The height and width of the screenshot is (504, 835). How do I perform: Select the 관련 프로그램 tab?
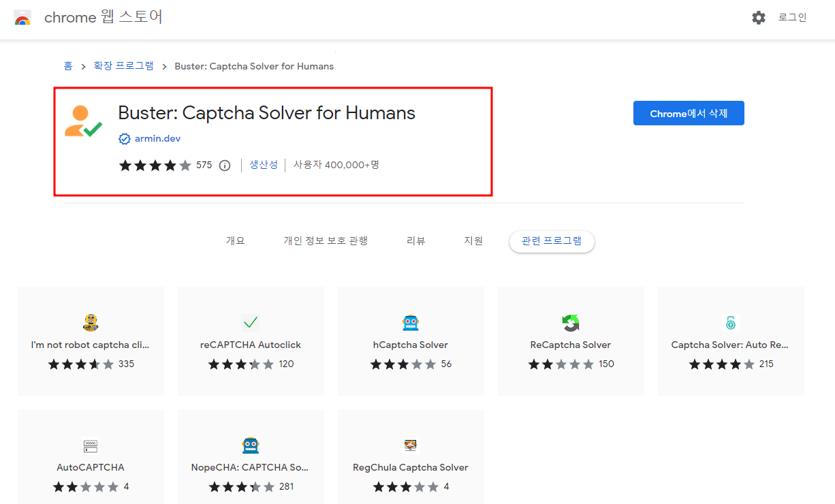coord(552,241)
